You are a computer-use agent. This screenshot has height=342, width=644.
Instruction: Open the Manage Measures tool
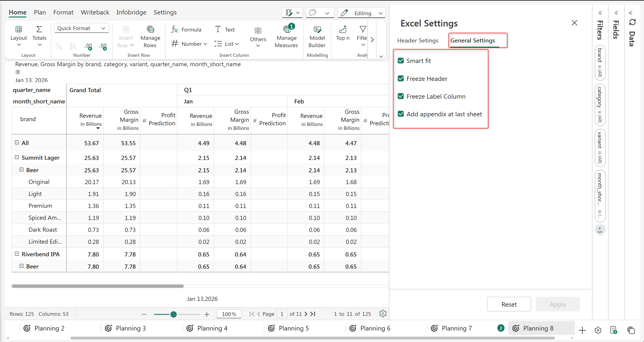point(286,36)
